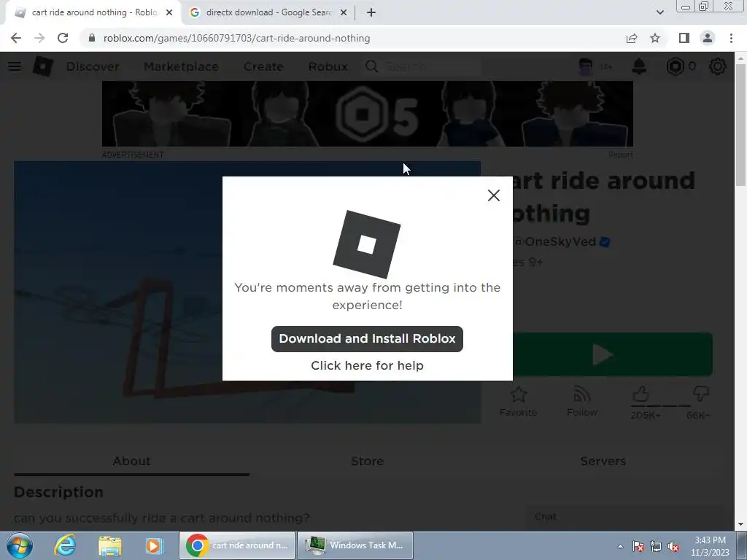This screenshot has height=560, width=747.
Task: Bookmark this tab with star icon
Action: (x=655, y=38)
